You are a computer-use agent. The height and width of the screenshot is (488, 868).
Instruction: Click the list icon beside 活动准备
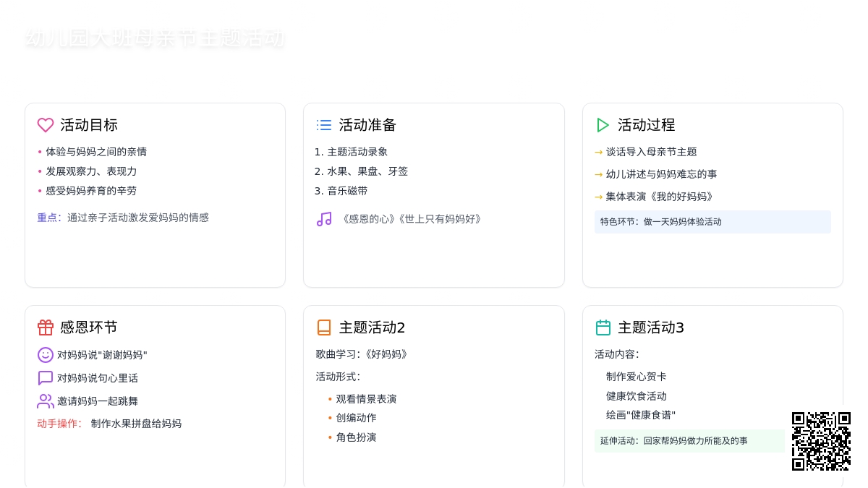coord(324,125)
